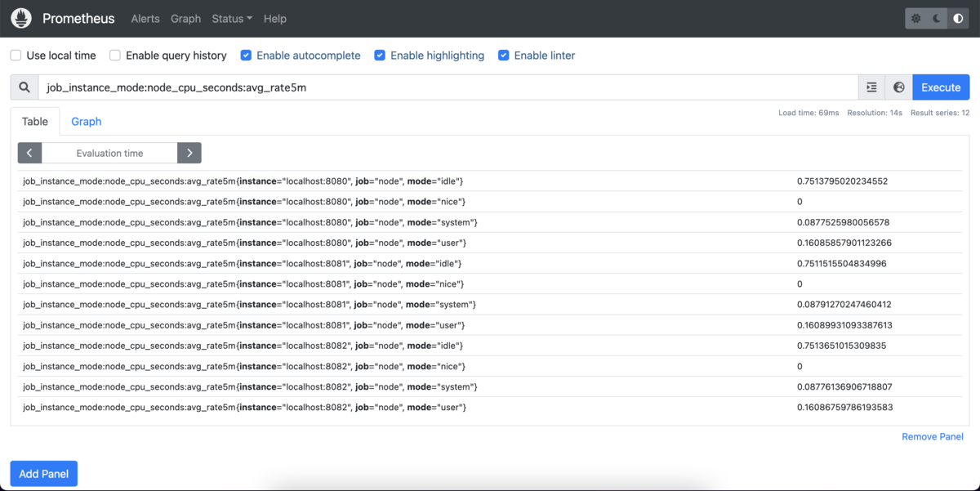Select localhost:8082 mode system series row
The image size is (980, 491).
pyautogui.click(x=490, y=386)
